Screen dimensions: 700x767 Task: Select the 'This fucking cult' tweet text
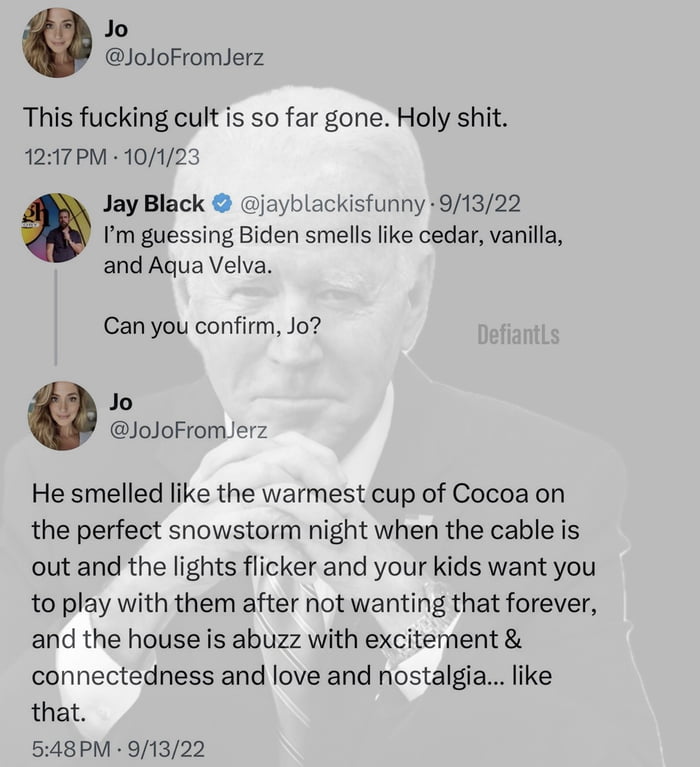tap(266, 119)
